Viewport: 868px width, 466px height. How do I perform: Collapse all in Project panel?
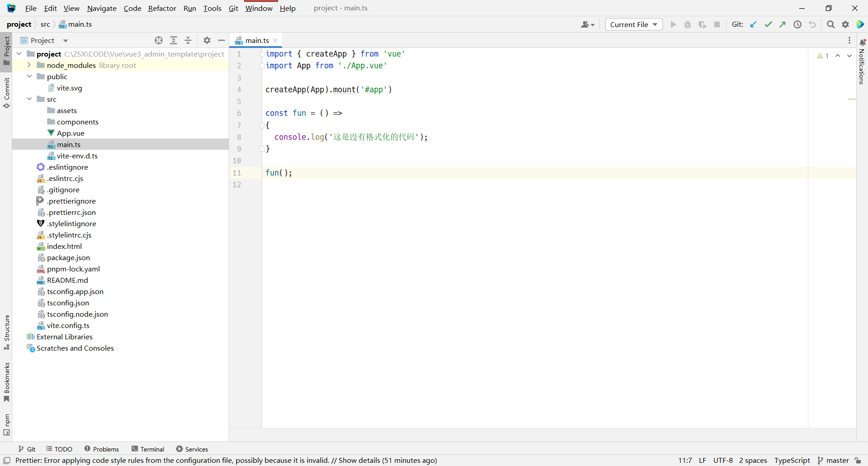coord(188,40)
